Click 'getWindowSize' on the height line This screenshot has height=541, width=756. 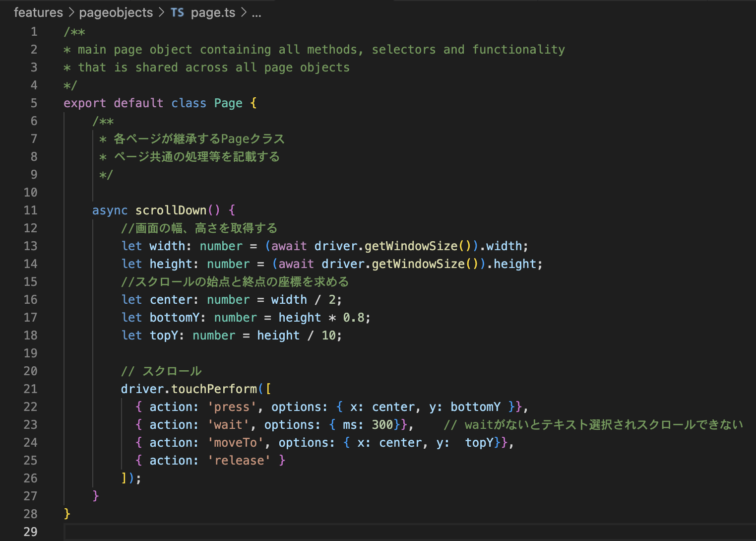tap(418, 264)
